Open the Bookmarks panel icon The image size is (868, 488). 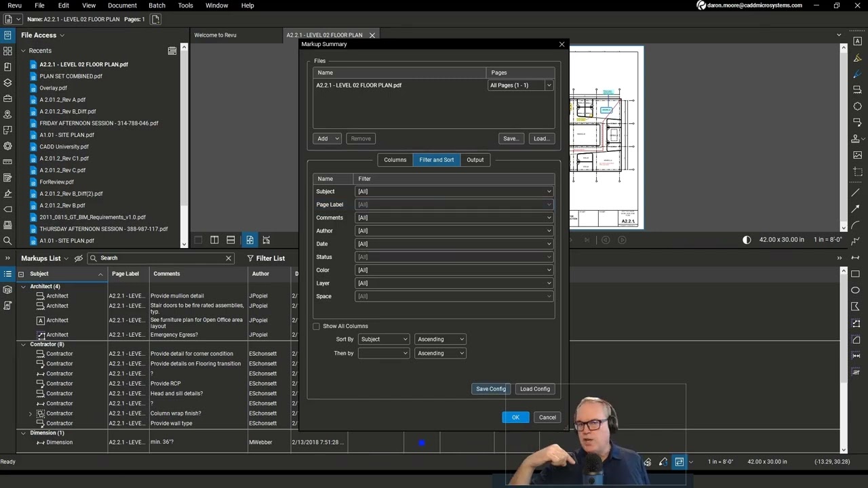[7, 66]
